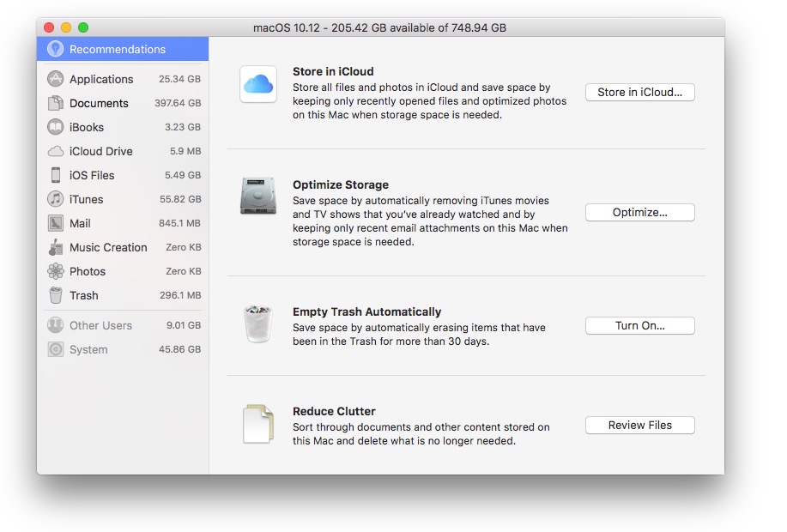787x532 pixels.
Task: Click the Optimize... button
Action: pyautogui.click(x=639, y=213)
